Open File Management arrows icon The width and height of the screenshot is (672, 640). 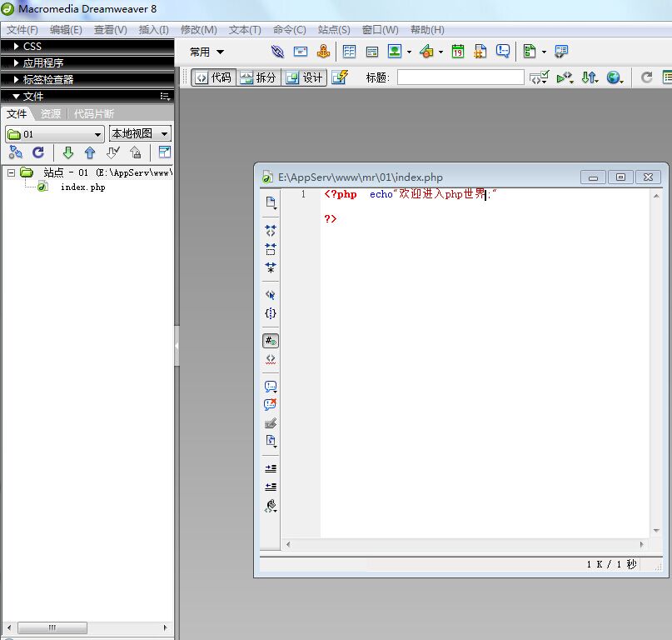(590, 77)
